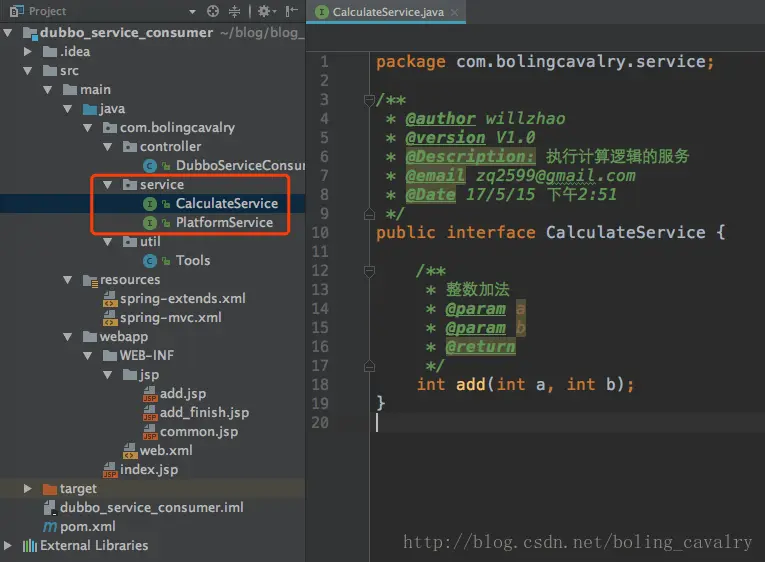Click the add method name in code

(471, 384)
